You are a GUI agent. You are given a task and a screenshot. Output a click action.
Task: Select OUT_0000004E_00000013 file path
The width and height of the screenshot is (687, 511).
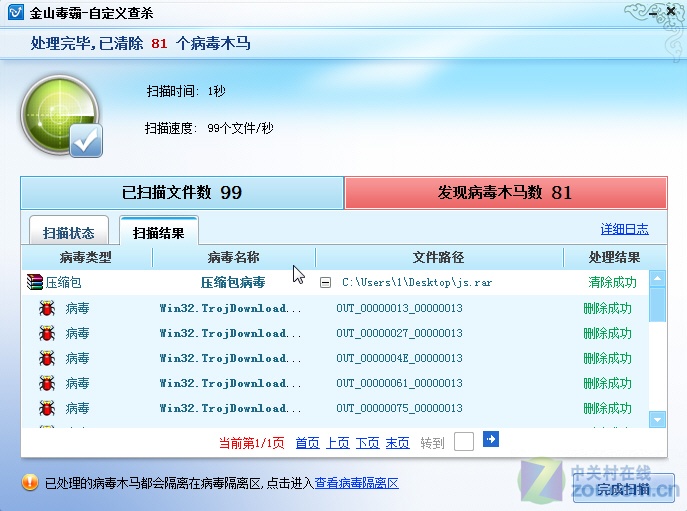pos(399,358)
